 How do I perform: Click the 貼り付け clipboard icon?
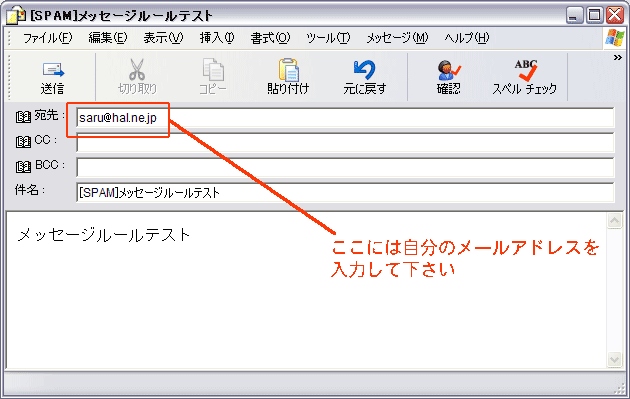pyautogui.click(x=288, y=70)
